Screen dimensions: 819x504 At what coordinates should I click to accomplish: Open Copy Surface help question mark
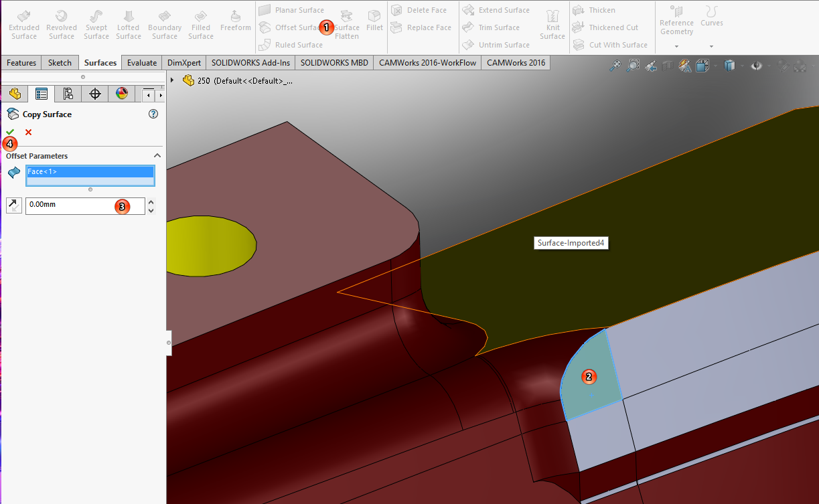[153, 114]
